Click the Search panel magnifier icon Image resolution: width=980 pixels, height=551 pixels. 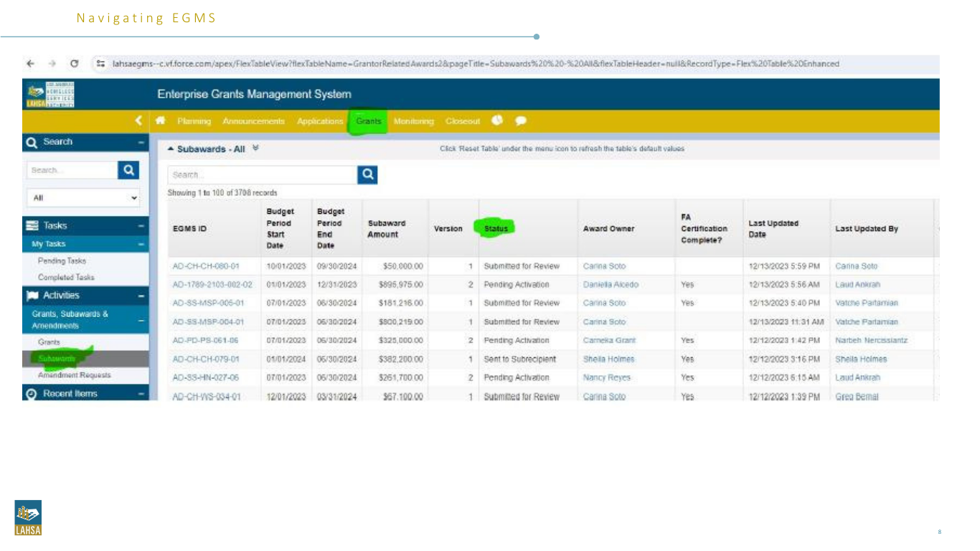[x=32, y=142]
